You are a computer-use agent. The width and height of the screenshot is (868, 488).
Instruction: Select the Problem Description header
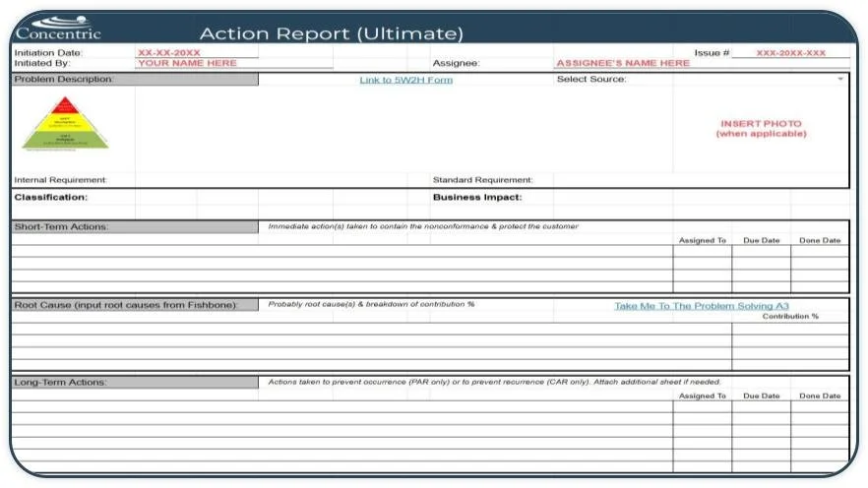[x=135, y=79]
